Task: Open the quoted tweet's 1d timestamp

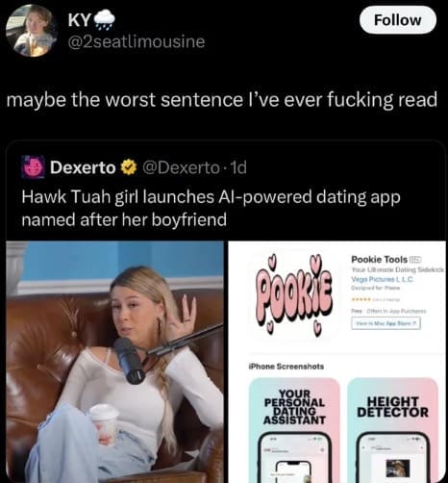Action: pos(238,167)
